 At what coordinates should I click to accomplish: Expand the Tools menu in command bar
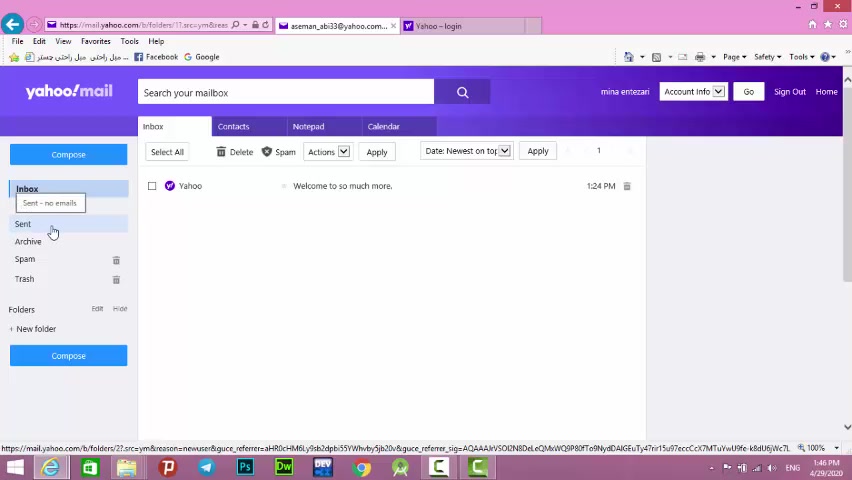click(801, 57)
